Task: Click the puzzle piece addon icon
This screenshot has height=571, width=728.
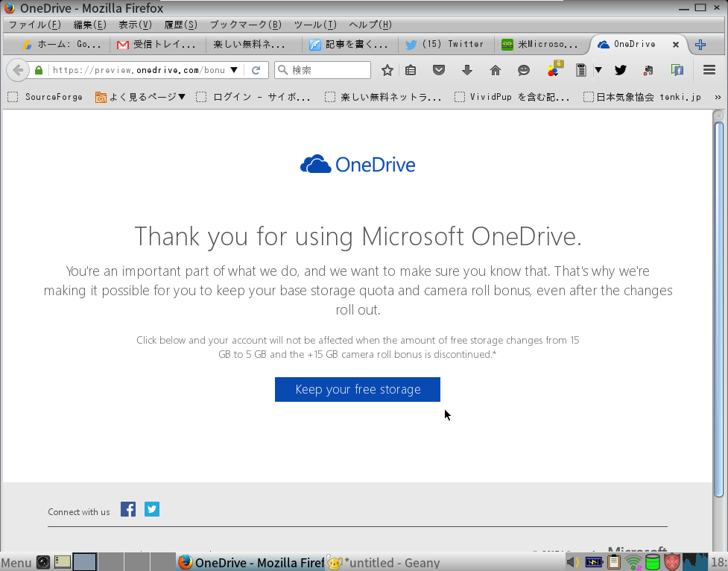Action: 648,70
